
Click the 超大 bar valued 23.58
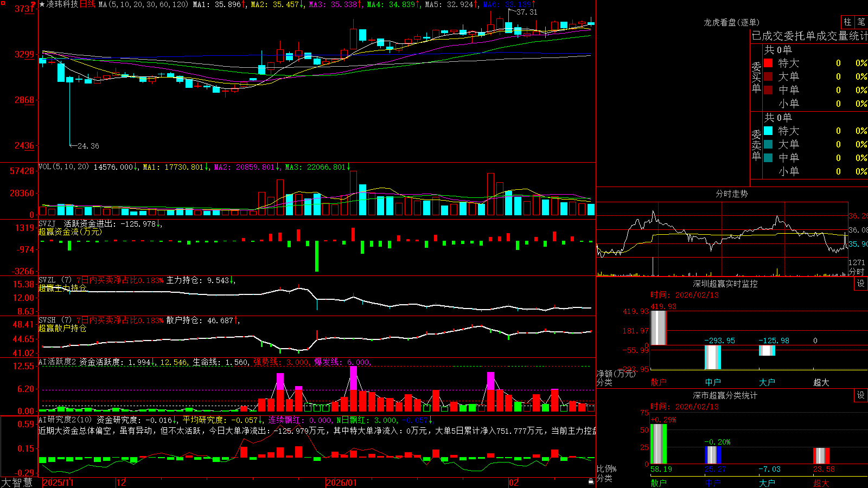click(x=821, y=455)
